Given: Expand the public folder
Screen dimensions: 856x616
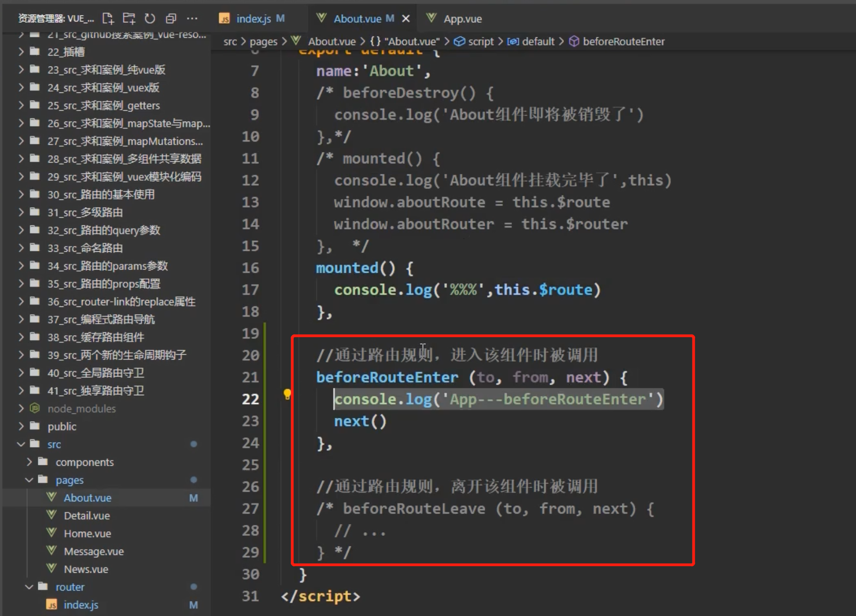Looking at the screenshot, I should [21, 427].
